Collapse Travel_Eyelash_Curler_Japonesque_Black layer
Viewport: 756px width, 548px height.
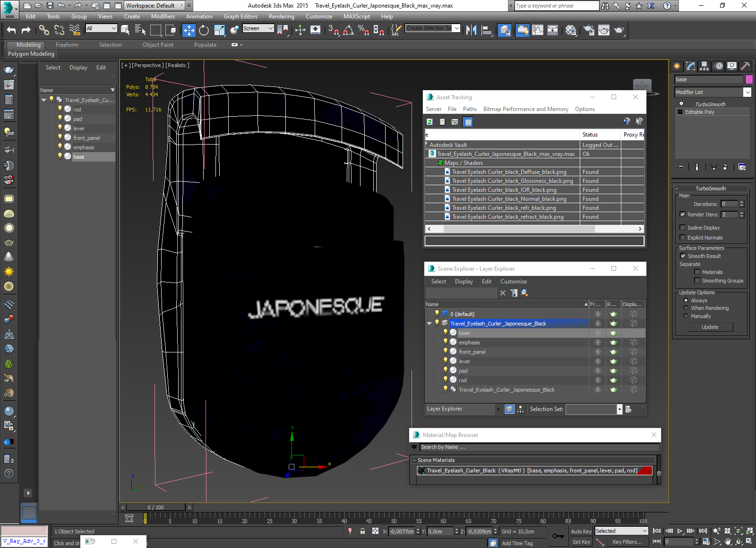429,324
